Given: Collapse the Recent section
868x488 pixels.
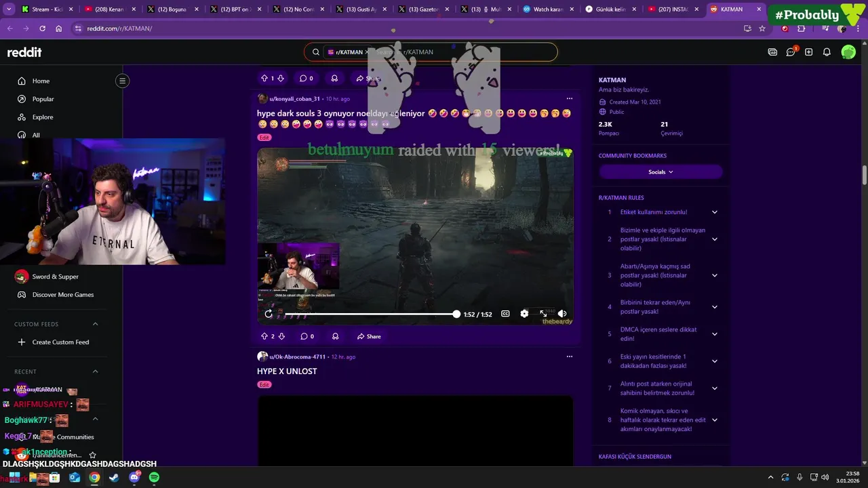Looking at the screenshot, I should [x=95, y=371].
